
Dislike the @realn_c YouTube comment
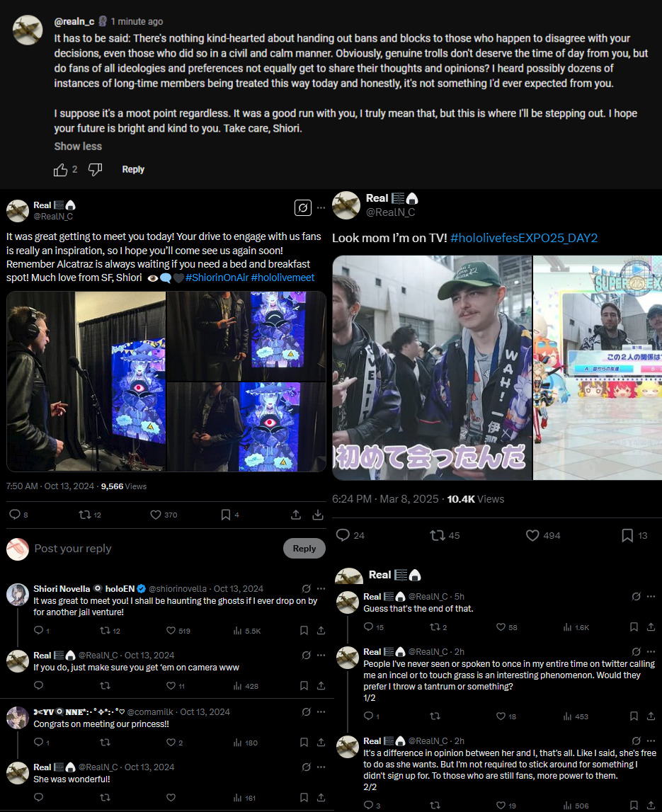[x=96, y=169]
